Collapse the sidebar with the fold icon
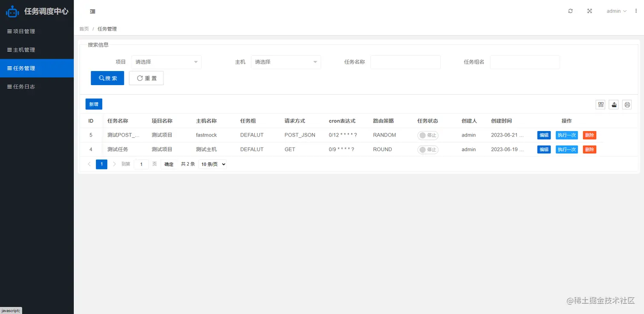This screenshot has width=644, height=314. click(92, 11)
